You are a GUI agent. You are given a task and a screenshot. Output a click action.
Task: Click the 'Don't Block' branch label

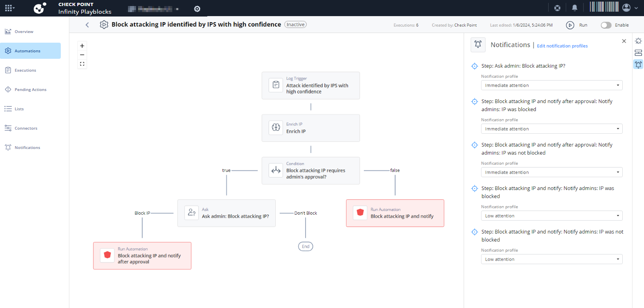click(x=305, y=213)
